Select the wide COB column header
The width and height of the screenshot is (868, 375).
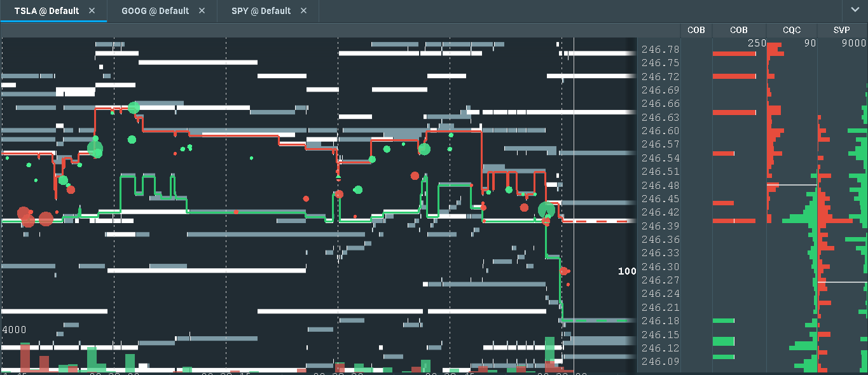pos(739,30)
